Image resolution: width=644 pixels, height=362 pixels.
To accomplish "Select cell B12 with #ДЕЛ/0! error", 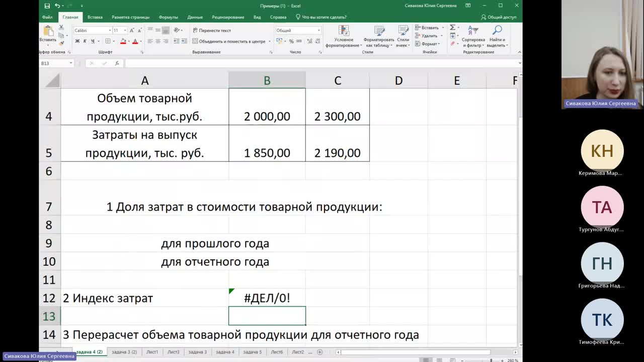I will (267, 298).
